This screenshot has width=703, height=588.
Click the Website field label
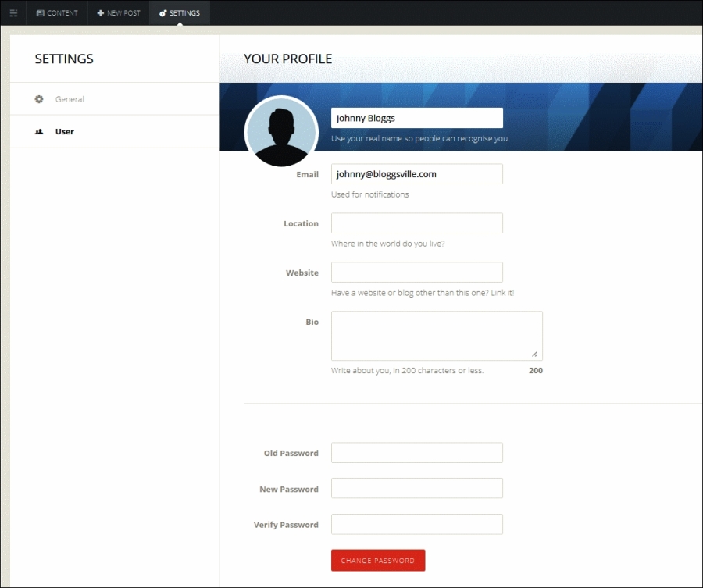coord(302,273)
